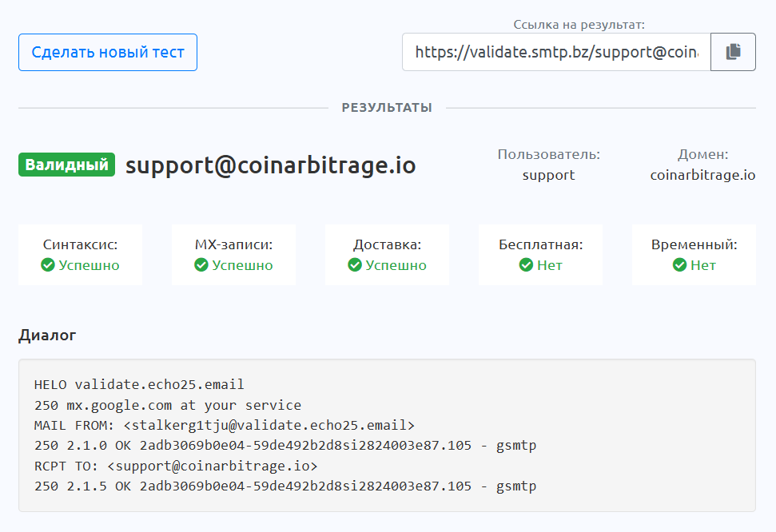Click 'Нет' status under Бесплатная
The height and width of the screenshot is (532, 776).
tap(550, 265)
